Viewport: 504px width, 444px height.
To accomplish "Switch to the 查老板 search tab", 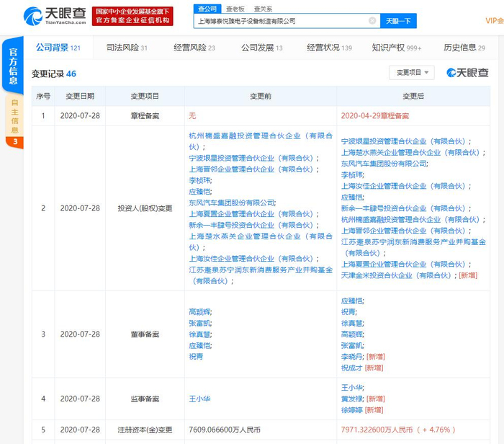I will [x=233, y=9].
